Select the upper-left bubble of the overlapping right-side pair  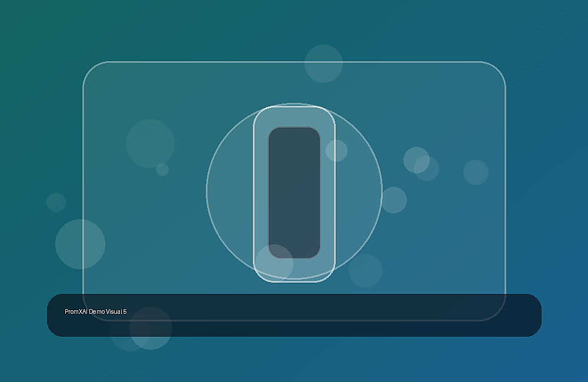click(416, 160)
